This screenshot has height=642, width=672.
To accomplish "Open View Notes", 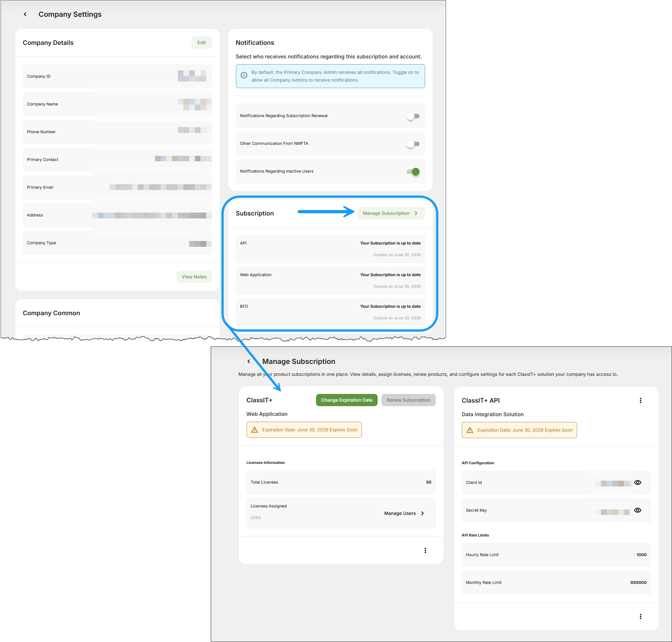I will click(194, 277).
